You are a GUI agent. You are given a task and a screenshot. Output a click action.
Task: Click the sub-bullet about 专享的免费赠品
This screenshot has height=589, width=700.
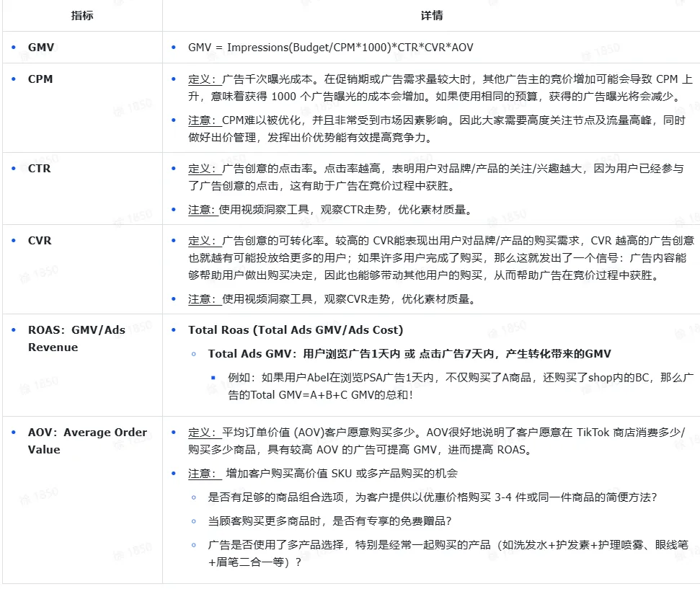[x=330, y=521]
